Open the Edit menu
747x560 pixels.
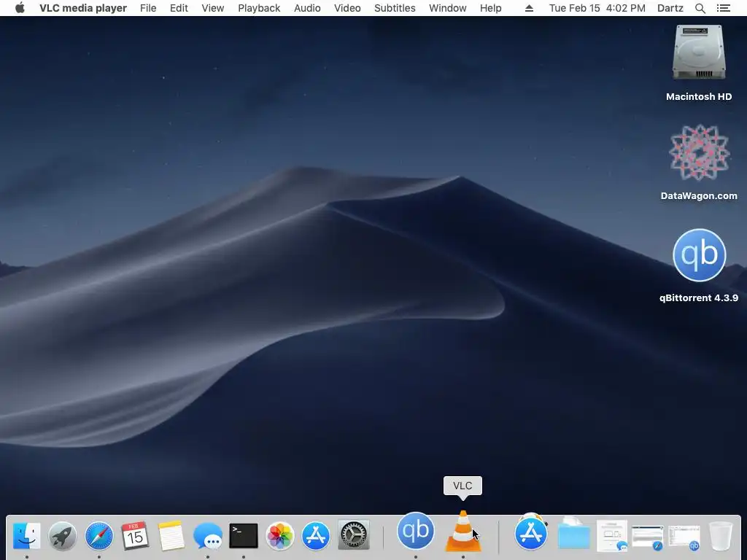coord(179,8)
